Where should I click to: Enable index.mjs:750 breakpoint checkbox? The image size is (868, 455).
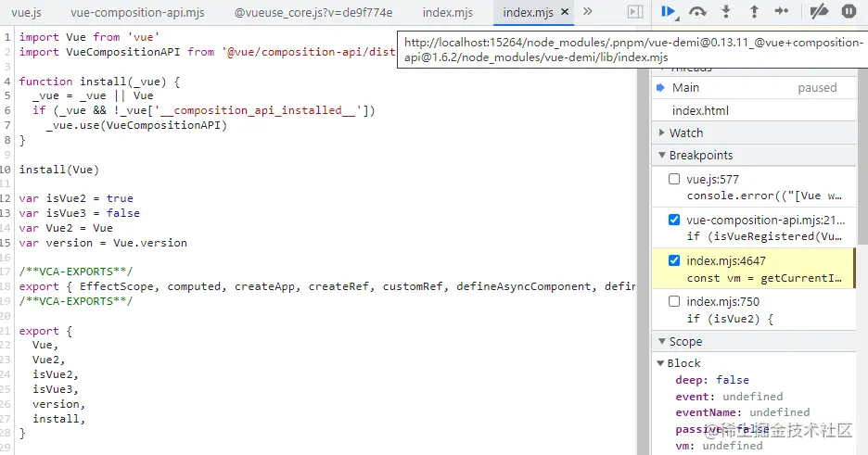click(x=674, y=301)
